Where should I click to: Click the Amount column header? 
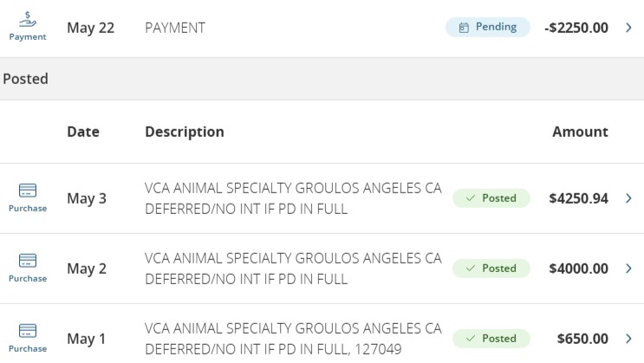click(580, 132)
